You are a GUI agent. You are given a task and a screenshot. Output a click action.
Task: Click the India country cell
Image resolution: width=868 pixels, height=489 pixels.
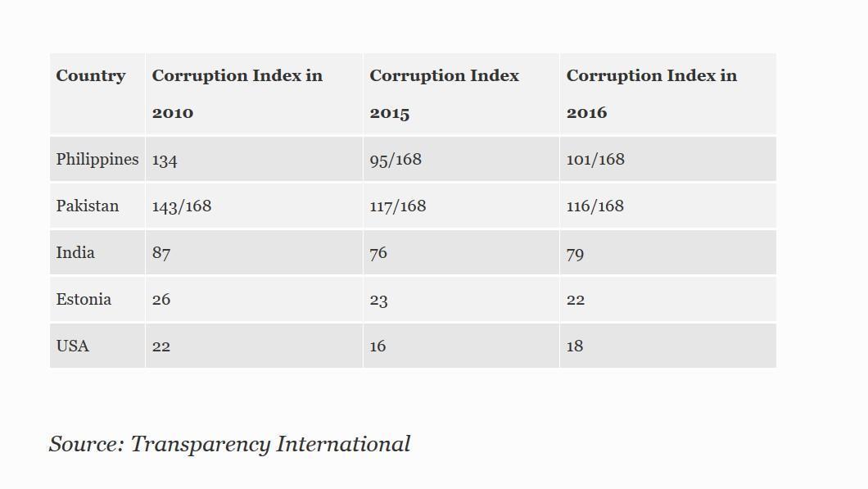pyautogui.click(x=75, y=252)
